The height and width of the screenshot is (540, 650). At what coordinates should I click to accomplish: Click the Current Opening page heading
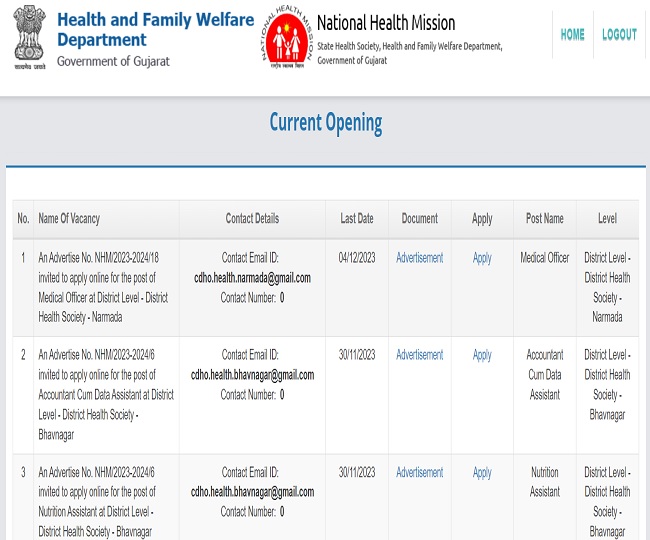point(325,123)
